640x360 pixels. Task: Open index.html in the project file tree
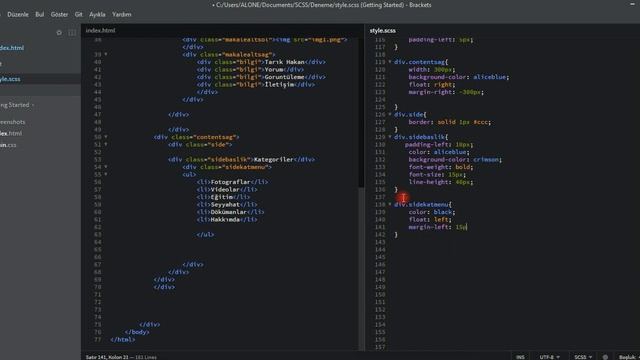(11, 133)
